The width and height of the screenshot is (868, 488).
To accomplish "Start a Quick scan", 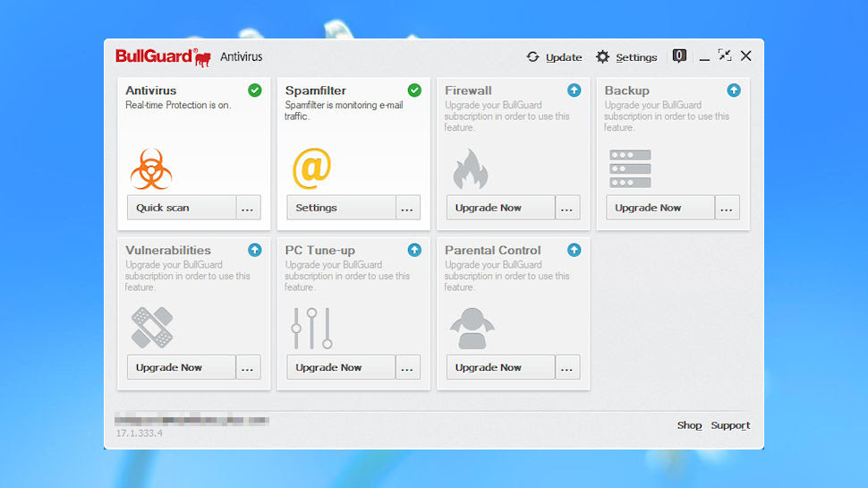I will [x=182, y=208].
